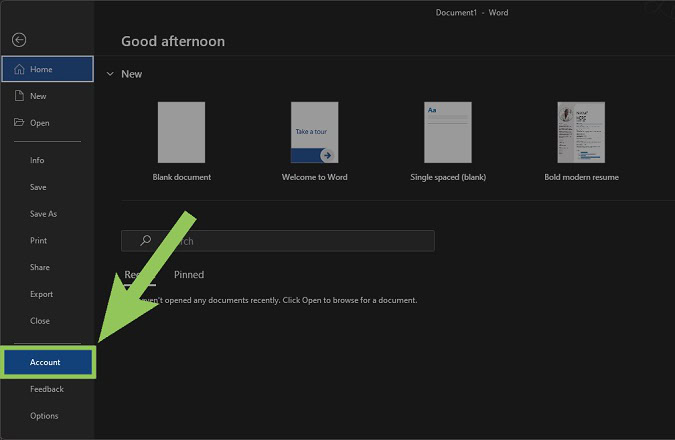Image resolution: width=675 pixels, height=440 pixels.
Task: Switch to the Pinned tab
Action: pyautogui.click(x=189, y=275)
